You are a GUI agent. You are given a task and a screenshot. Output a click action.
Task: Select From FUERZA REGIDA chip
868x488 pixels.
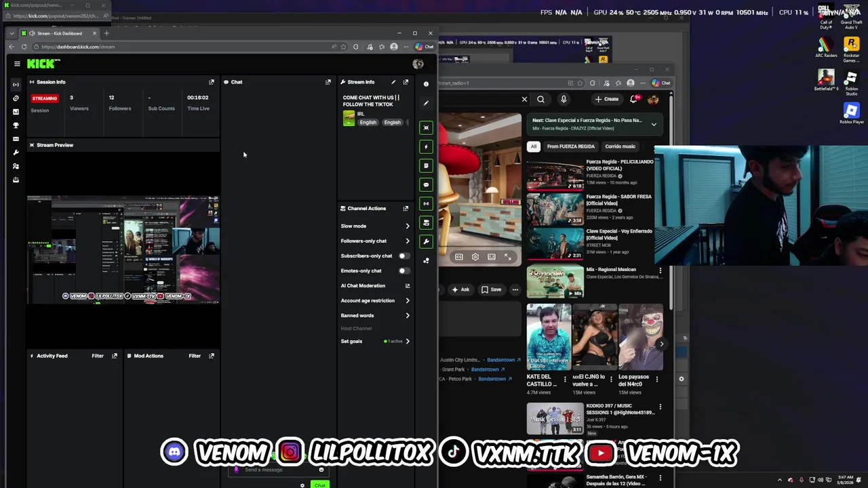571,146
